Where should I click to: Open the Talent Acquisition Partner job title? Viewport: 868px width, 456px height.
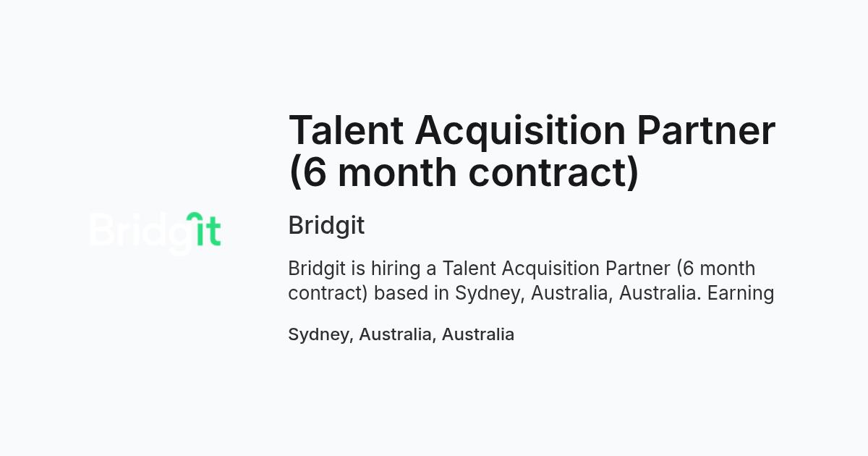(532, 151)
